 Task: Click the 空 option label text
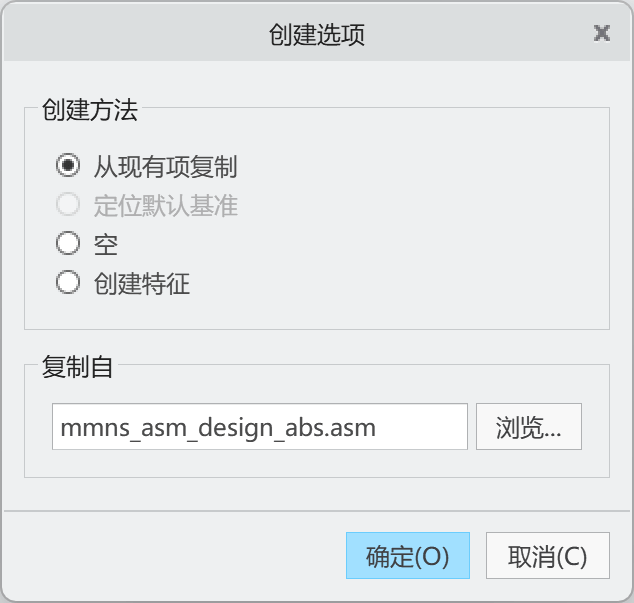(x=106, y=244)
